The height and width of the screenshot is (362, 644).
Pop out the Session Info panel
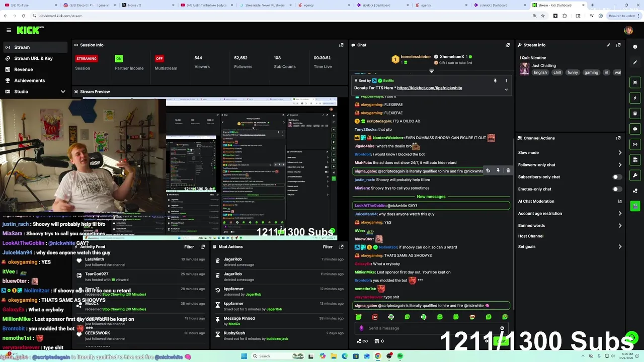[x=341, y=45]
